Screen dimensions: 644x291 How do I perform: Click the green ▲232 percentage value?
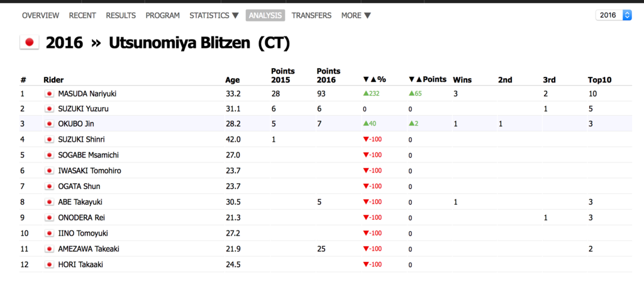coord(371,93)
